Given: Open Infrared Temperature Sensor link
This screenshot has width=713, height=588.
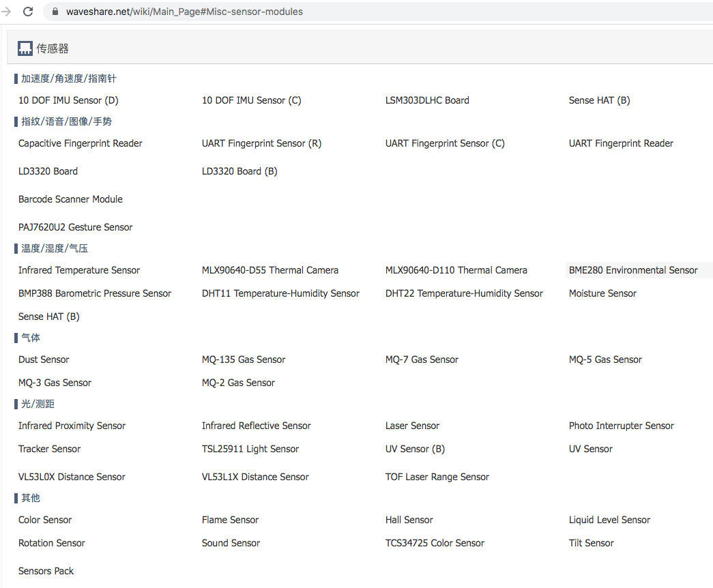Looking at the screenshot, I should point(79,271).
